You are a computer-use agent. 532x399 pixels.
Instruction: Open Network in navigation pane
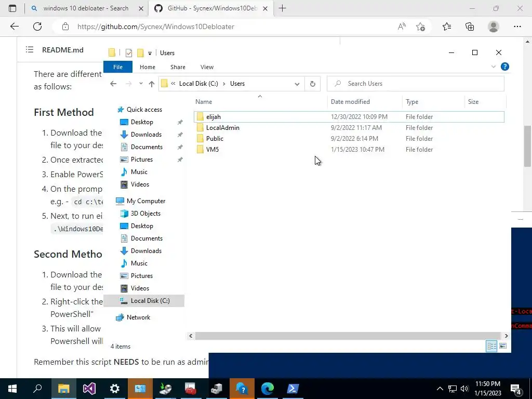click(x=138, y=317)
